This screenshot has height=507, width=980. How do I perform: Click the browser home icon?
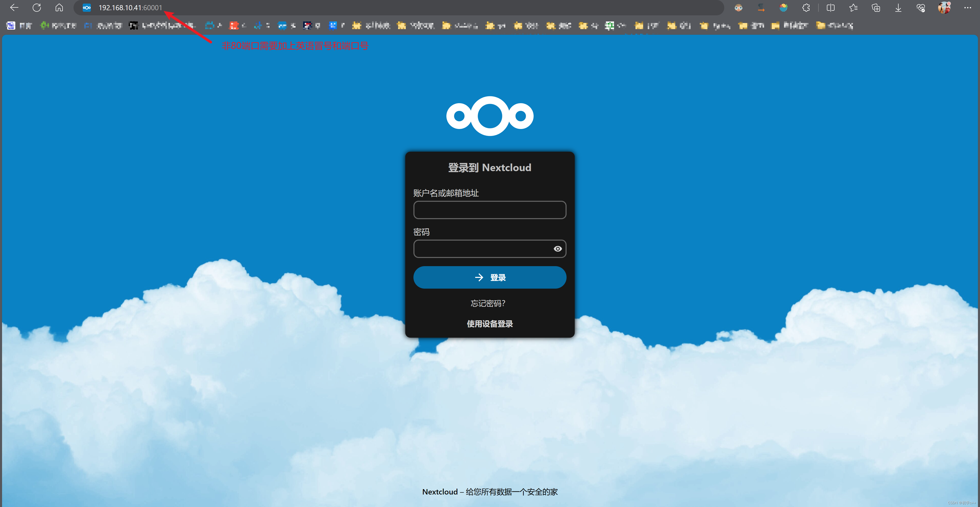pyautogui.click(x=59, y=7)
